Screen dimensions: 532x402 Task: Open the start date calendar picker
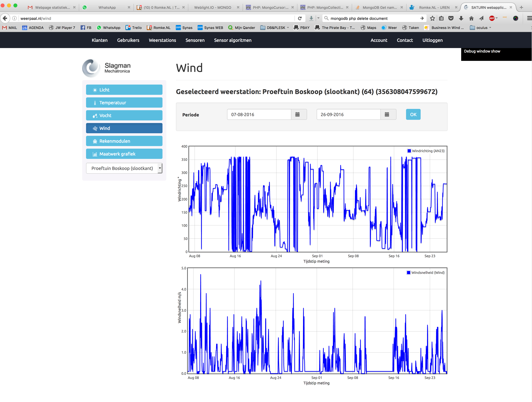coord(297,115)
